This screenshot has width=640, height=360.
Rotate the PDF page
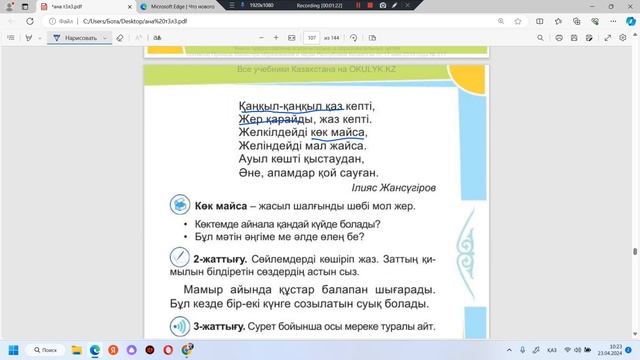353,38
